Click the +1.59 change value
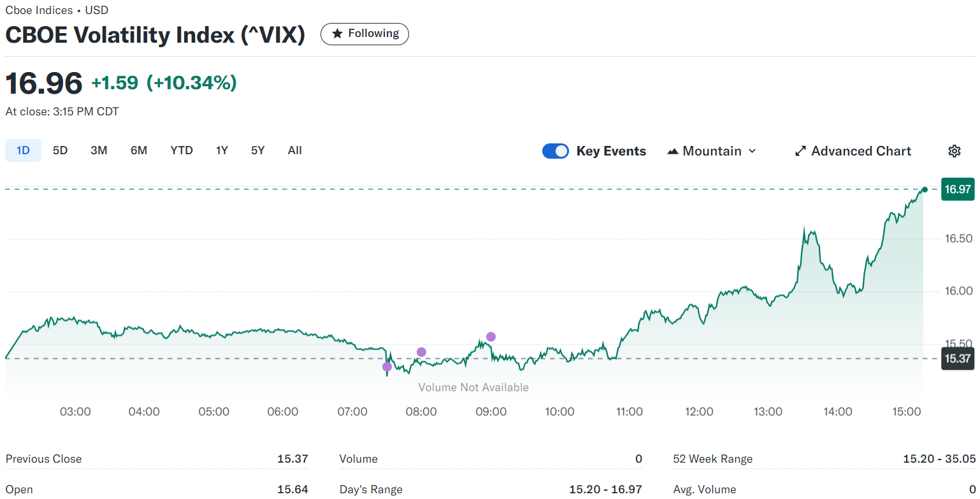This screenshot has height=499, width=980. pyautogui.click(x=115, y=83)
